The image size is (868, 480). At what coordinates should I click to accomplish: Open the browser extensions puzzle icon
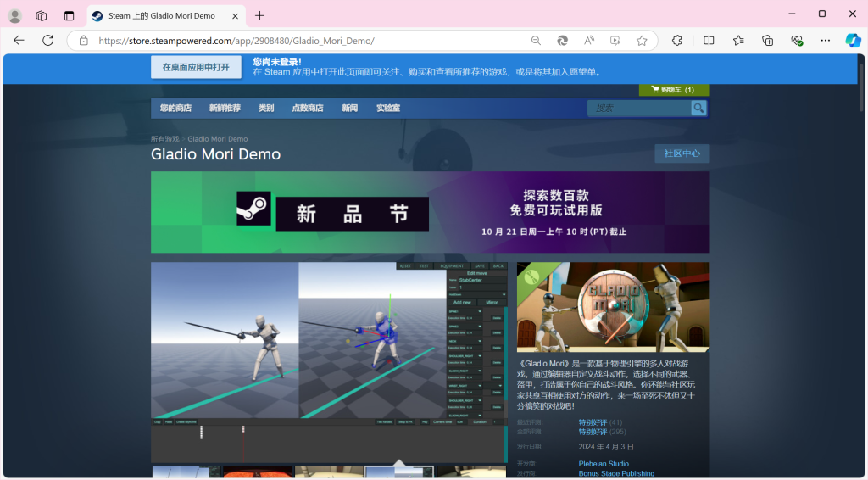pyautogui.click(x=677, y=41)
